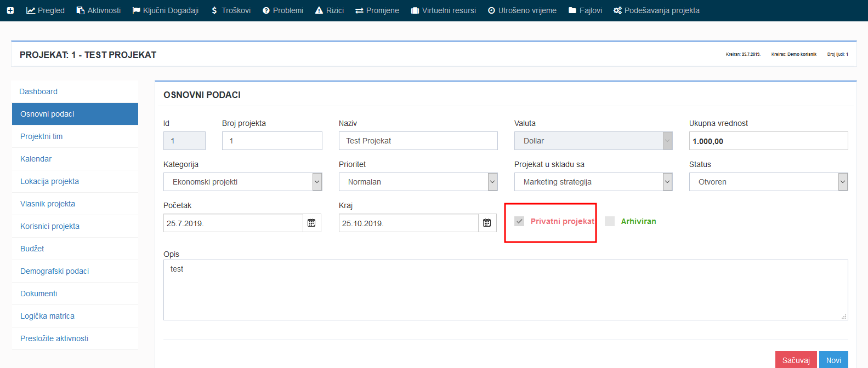This screenshot has width=868, height=368.
Task: Click the plus icon in top bar
Action: (10, 10)
